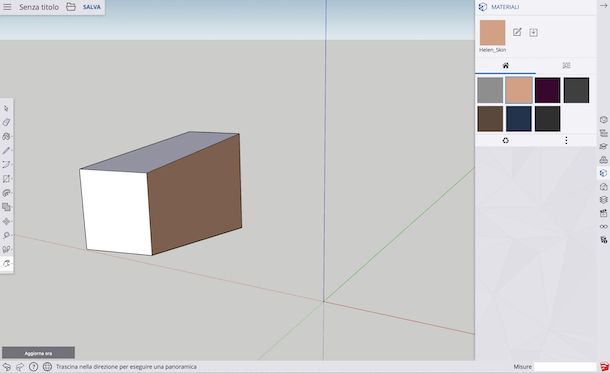Select the Arc tool

[6, 165]
